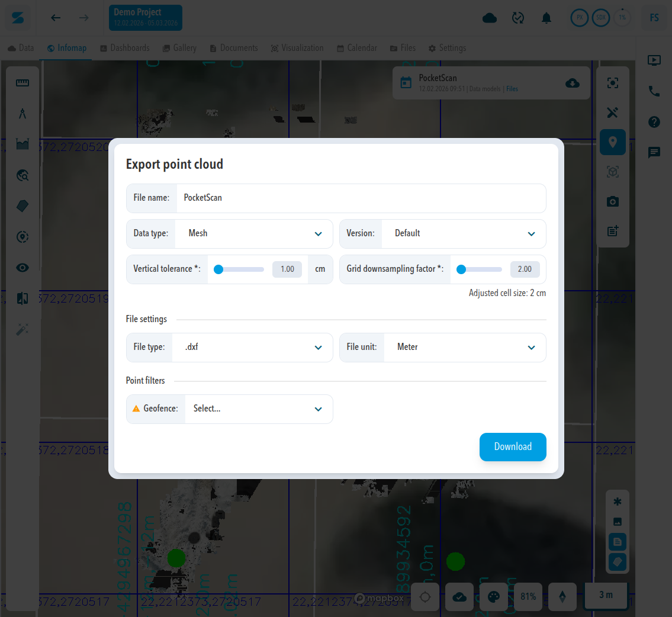The width and height of the screenshot is (672, 617).
Task: Open the Calendar tab
Action: coord(357,48)
